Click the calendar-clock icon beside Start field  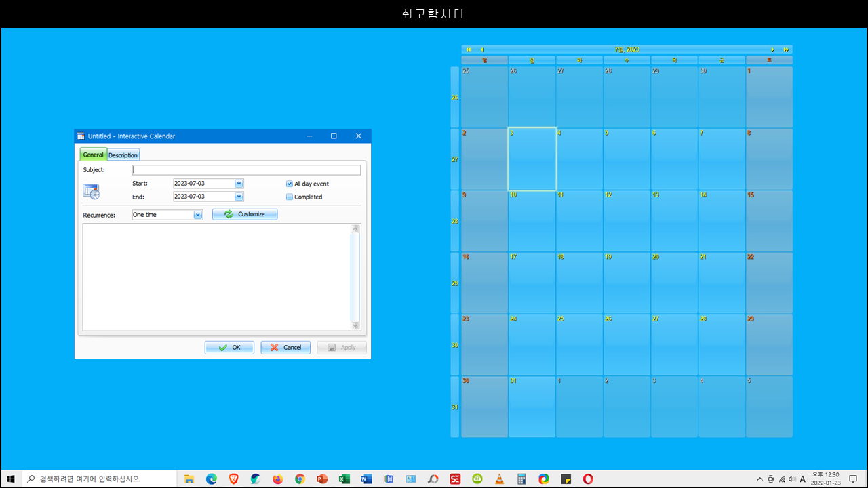tap(92, 192)
